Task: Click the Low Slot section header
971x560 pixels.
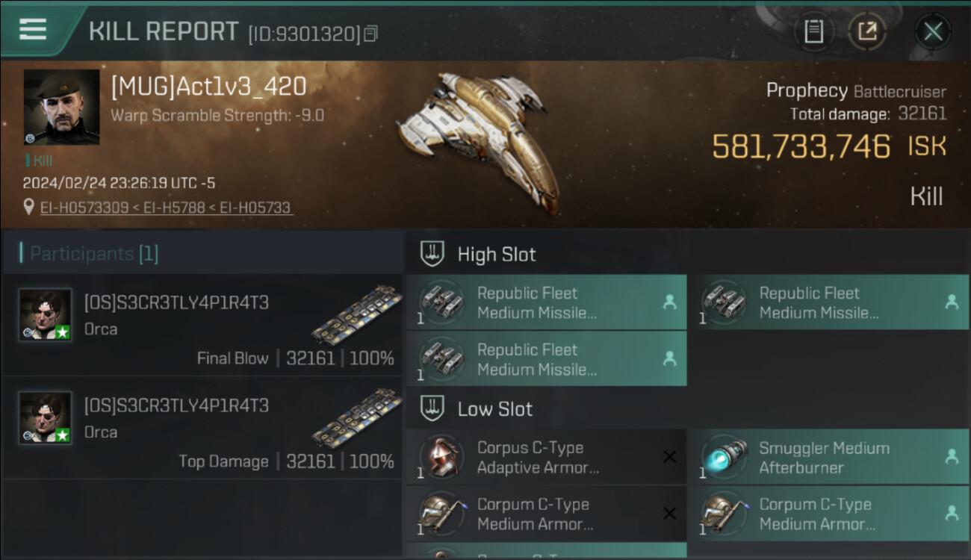Action: [494, 409]
